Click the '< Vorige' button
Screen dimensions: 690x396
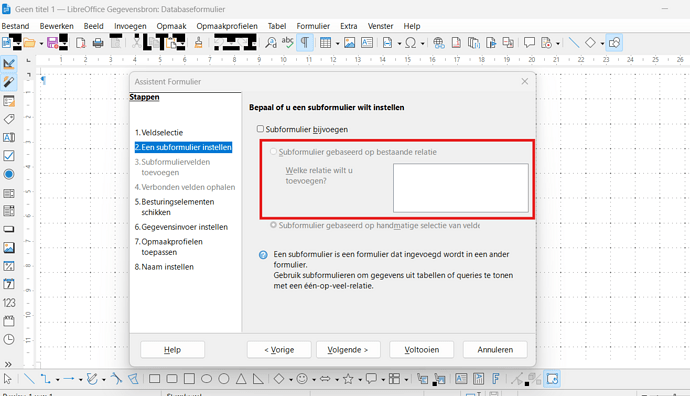click(279, 349)
